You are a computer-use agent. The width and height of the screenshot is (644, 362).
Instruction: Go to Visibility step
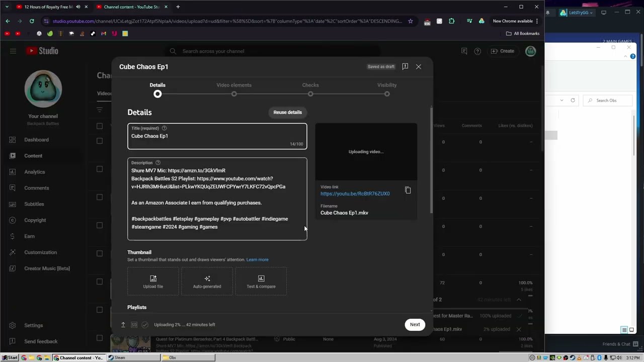coord(387,89)
